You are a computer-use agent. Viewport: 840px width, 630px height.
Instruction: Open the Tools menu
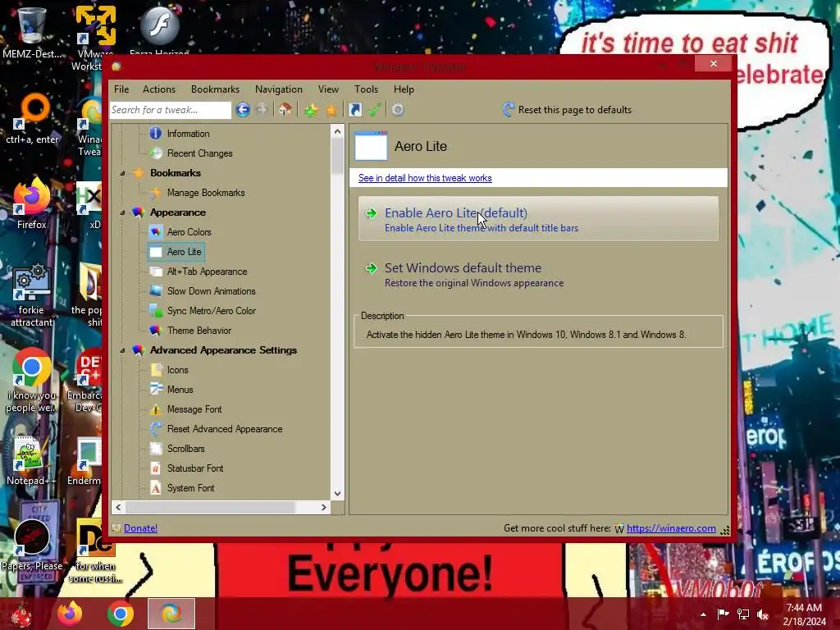coord(366,89)
